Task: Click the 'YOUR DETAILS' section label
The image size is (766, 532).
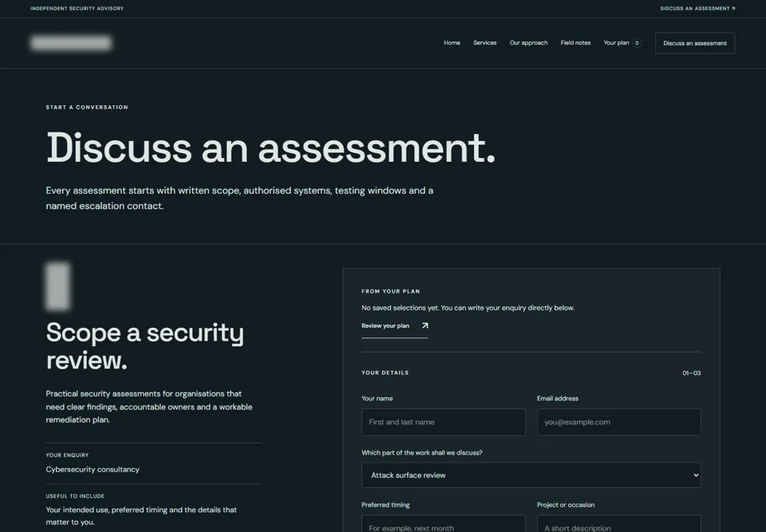Action: [385, 372]
